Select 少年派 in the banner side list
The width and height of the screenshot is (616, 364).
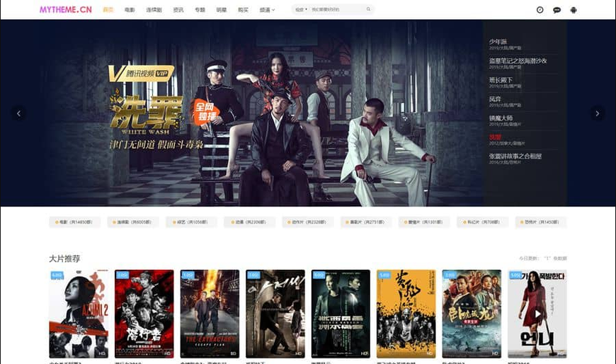(498, 42)
